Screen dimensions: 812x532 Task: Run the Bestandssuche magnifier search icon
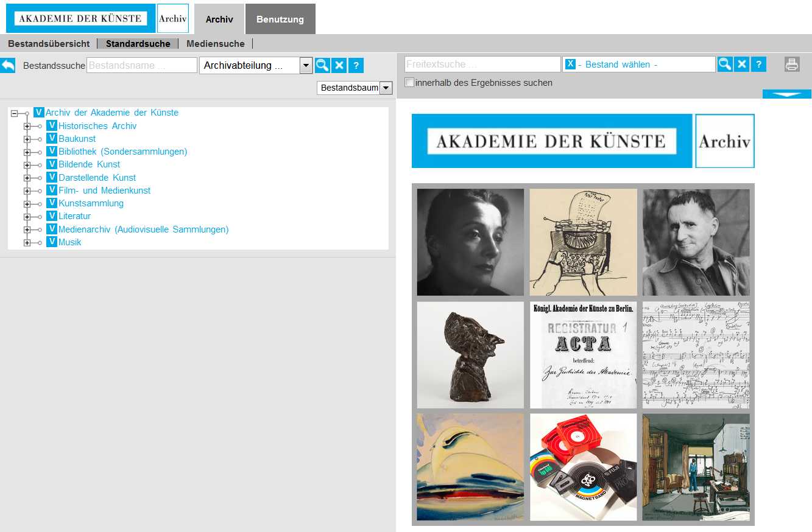coord(322,65)
